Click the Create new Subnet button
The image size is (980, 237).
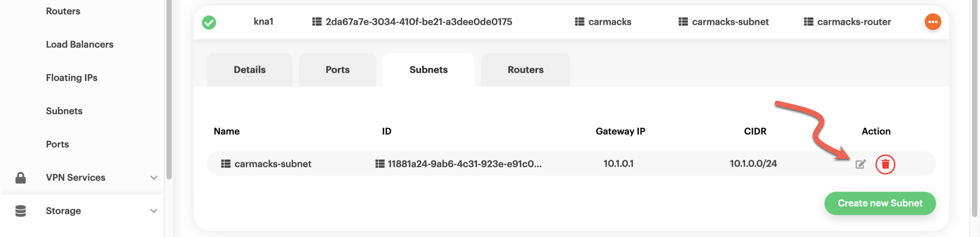(879, 203)
